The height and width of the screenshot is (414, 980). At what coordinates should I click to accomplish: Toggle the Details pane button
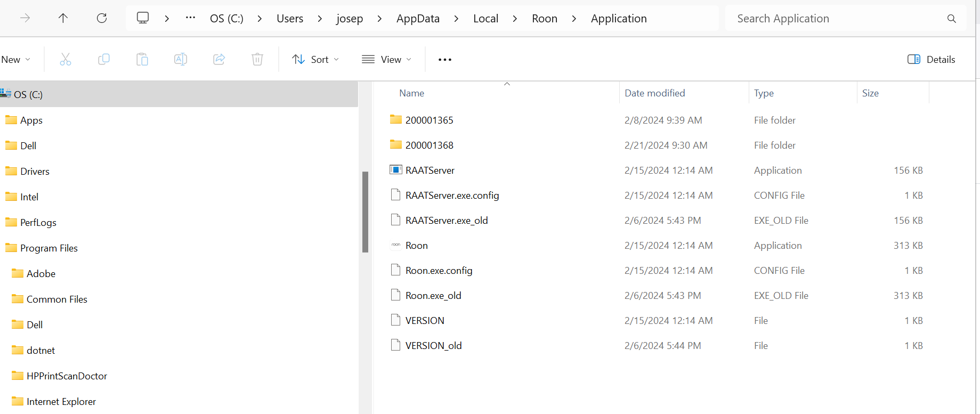pos(931,59)
